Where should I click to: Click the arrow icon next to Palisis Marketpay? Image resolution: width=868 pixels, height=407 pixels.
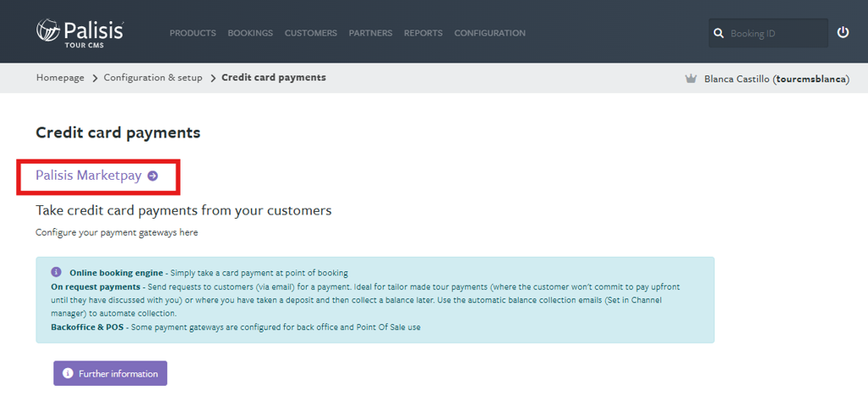point(153,176)
